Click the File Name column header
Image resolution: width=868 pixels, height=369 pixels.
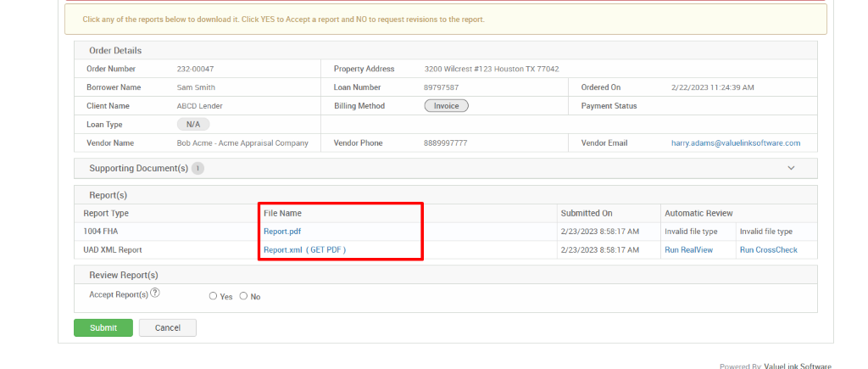tap(282, 213)
